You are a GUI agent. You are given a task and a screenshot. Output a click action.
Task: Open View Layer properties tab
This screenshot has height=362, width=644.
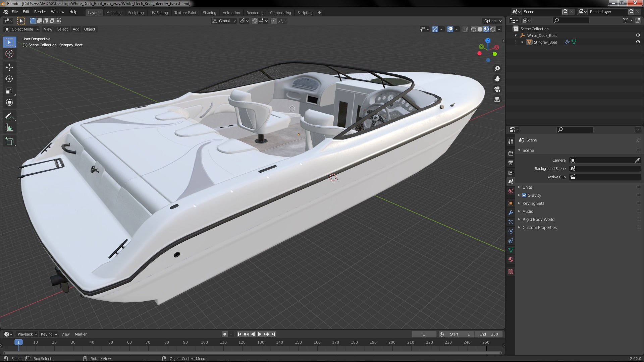tap(511, 172)
